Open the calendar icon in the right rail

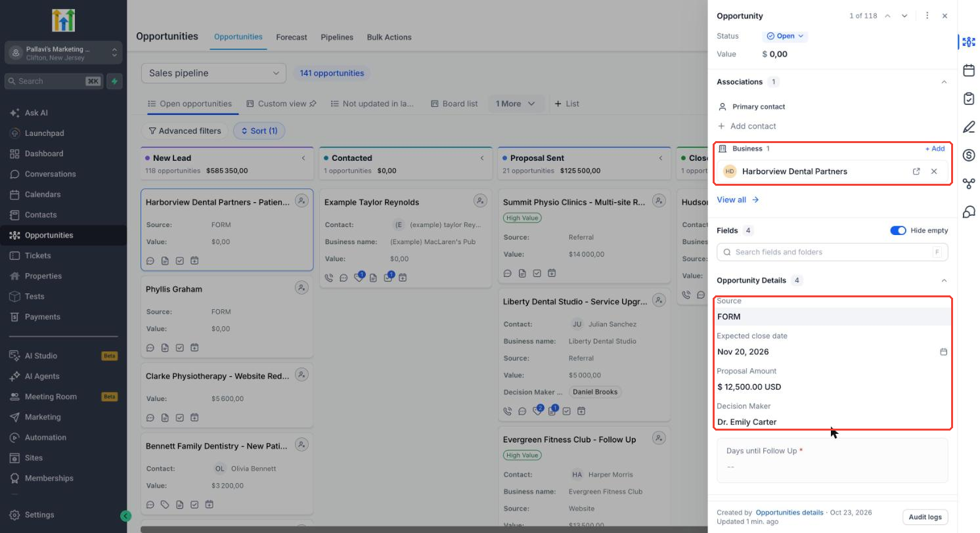[x=969, y=70]
